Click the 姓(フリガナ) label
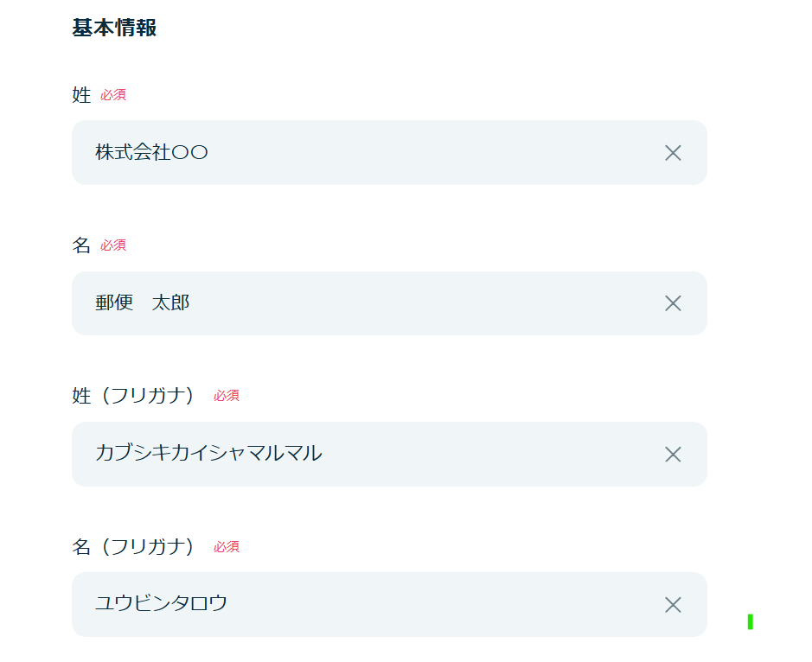The image size is (812, 662). point(133,396)
